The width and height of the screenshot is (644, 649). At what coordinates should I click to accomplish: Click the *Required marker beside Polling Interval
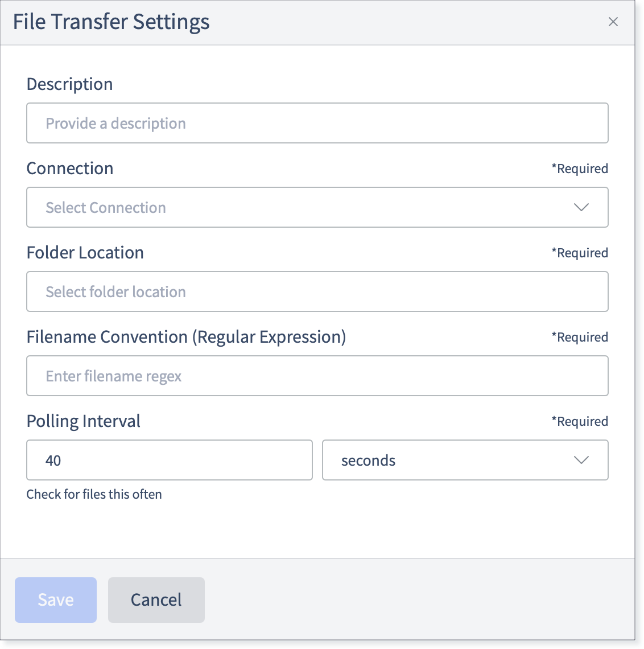click(x=580, y=421)
